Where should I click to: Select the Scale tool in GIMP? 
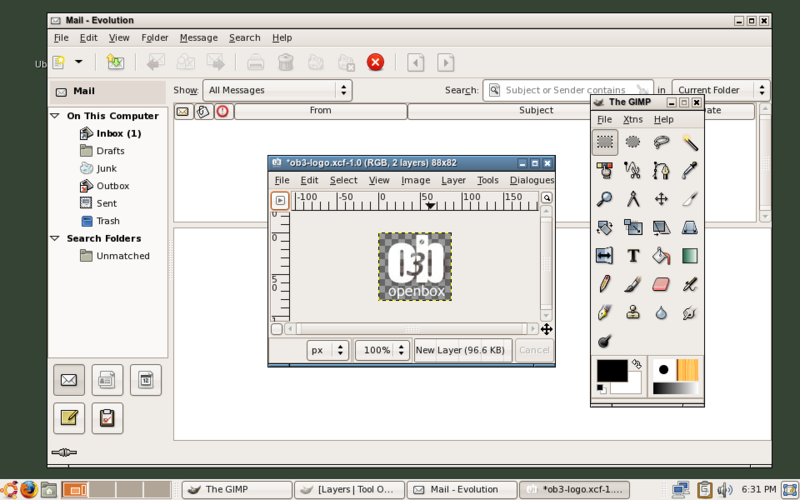(633, 227)
